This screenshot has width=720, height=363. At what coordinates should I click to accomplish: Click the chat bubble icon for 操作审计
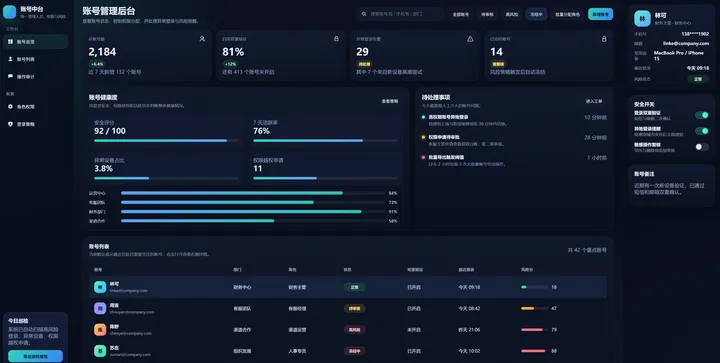point(10,77)
